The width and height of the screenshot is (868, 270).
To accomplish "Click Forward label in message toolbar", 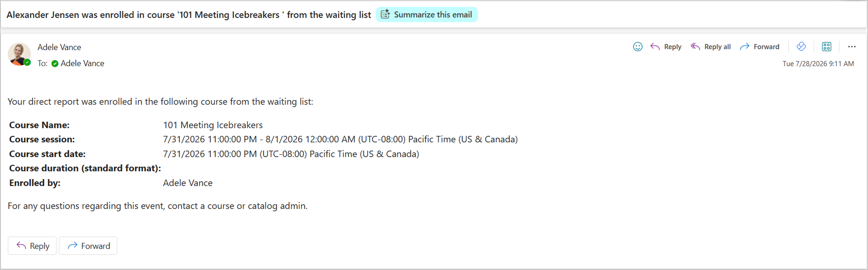I will coord(767,46).
